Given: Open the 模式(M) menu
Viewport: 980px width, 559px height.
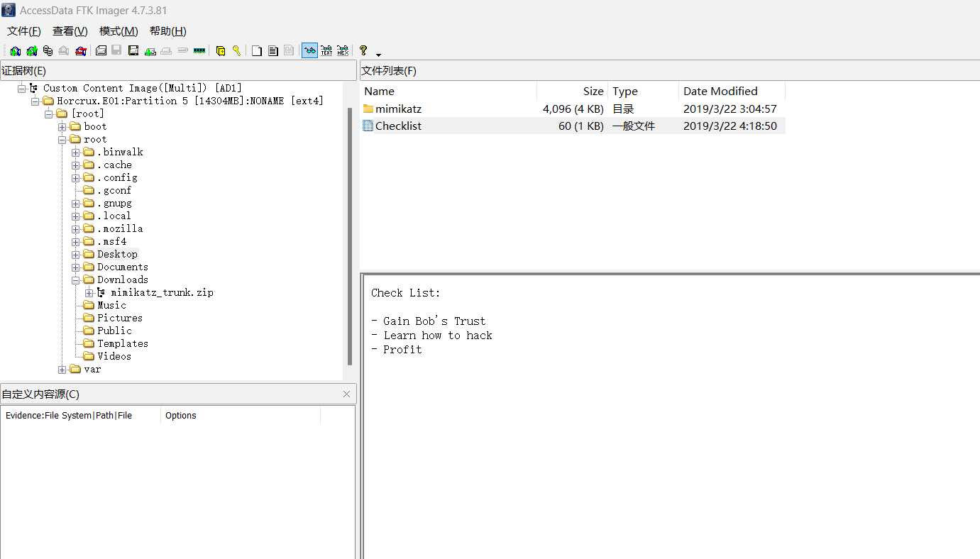Looking at the screenshot, I should 119,31.
